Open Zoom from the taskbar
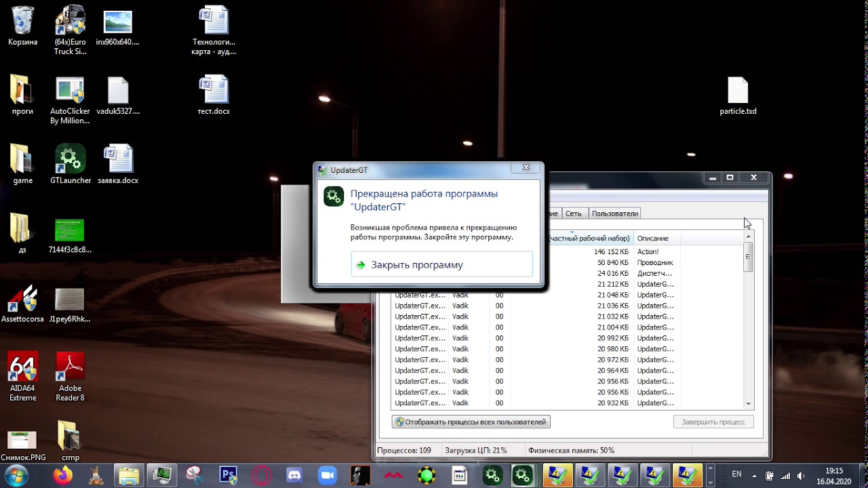Image resolution: width=868 pixels, height=488 pixels. (x=328, y=475)
